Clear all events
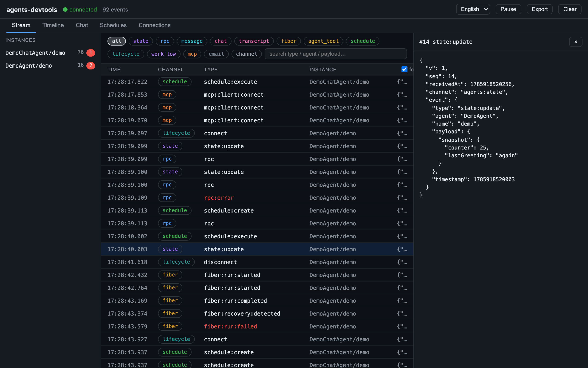This screenshot has height=368, width=588. 570,9
